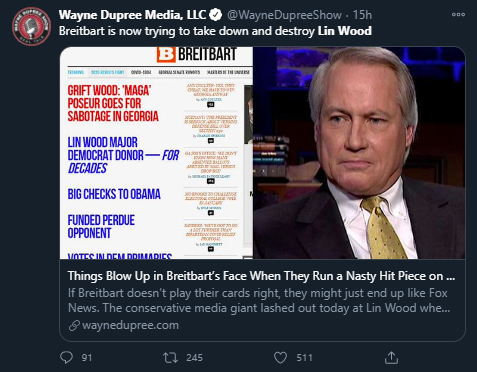Screen dimensions: 477x372
Task: Click Wayne Dupree Show profile avatar
Action: 31,26
